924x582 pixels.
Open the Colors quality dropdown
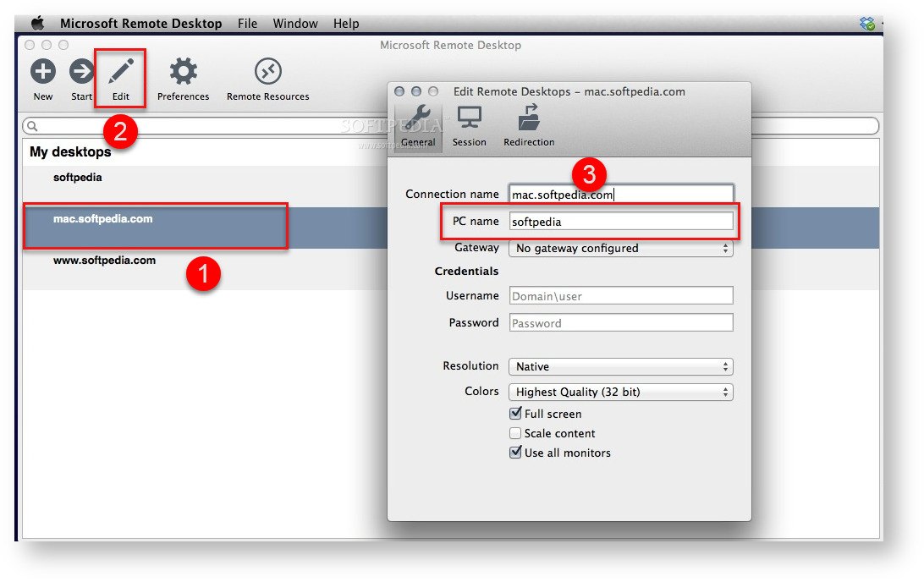tap(620, 393)
